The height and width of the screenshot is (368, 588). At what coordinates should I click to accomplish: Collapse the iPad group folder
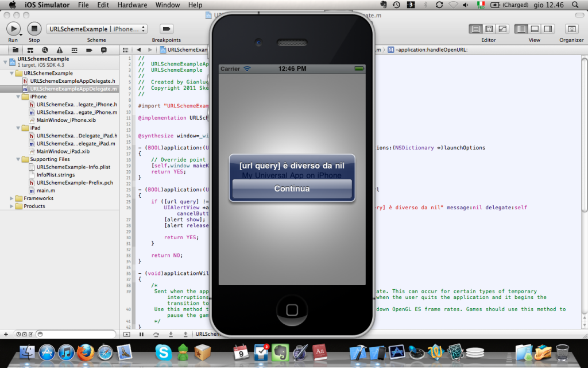pyautogui.click(x=18, y=128)
